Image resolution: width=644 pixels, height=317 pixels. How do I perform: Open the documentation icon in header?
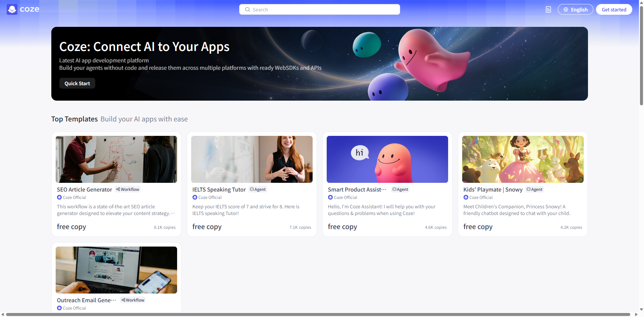pos(548,9)
